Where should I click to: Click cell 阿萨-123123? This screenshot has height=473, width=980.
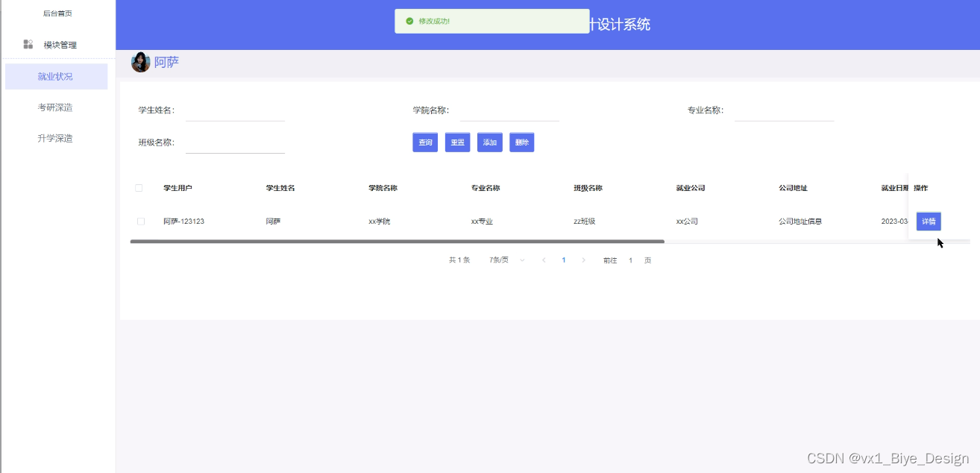tap(183, 222)
